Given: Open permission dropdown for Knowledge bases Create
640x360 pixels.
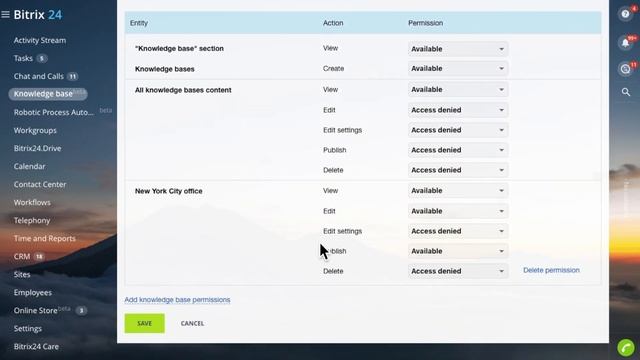Looking at the screenshot, I should [x=458, y=69].
